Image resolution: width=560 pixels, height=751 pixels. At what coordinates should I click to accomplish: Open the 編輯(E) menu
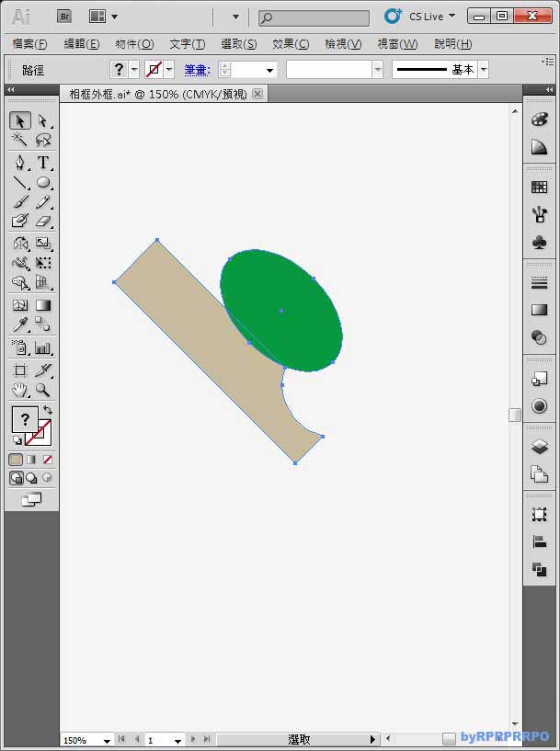[x=82, y=44]
